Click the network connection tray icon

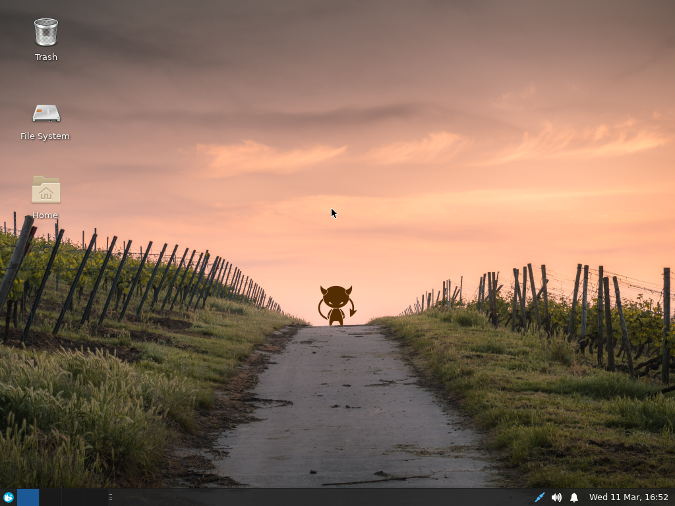tap(540, 497)
